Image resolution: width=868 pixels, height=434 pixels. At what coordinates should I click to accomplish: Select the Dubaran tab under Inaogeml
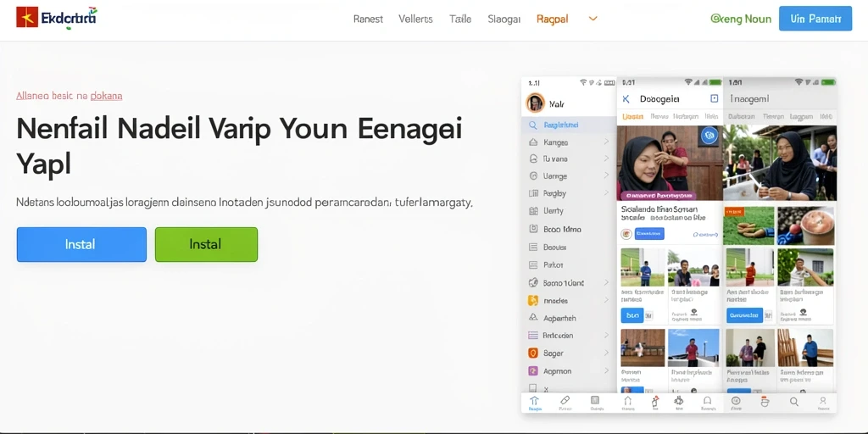(x=741, y=117)
